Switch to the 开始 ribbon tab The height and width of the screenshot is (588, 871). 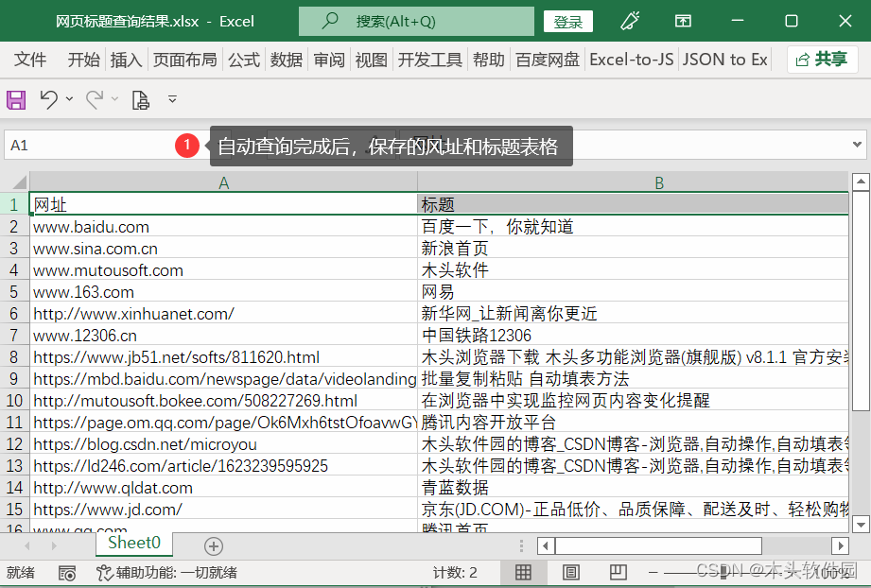[83, 60]
